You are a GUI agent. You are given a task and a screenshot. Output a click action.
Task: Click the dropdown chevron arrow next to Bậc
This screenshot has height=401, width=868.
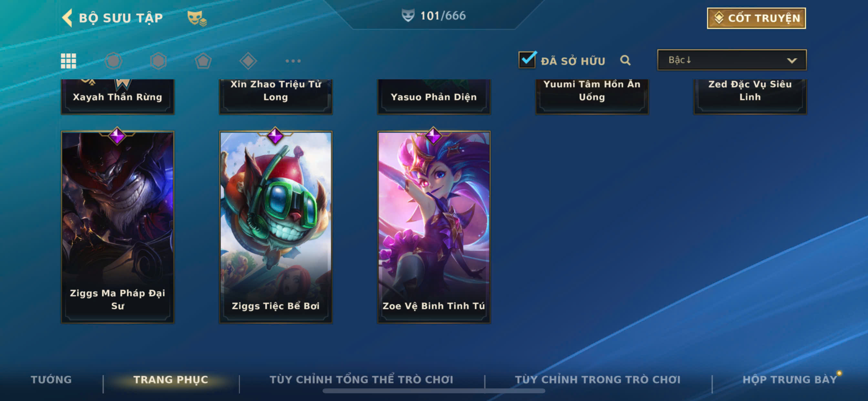[791, 61]
